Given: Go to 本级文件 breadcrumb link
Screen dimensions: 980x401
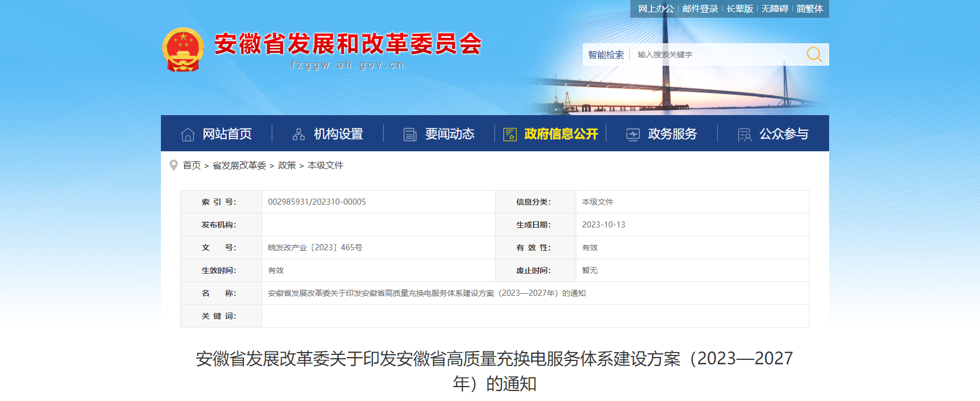Looking at the screenshot, I should click(x=325, y=165).
